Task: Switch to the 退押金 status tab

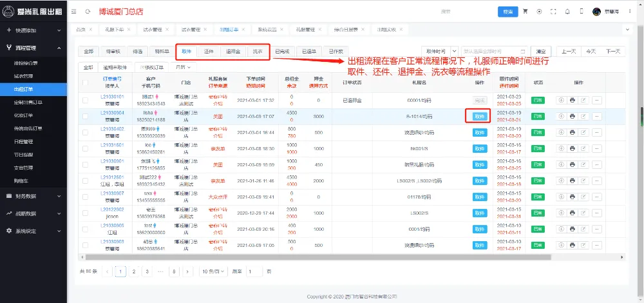Action: [232, 51]
